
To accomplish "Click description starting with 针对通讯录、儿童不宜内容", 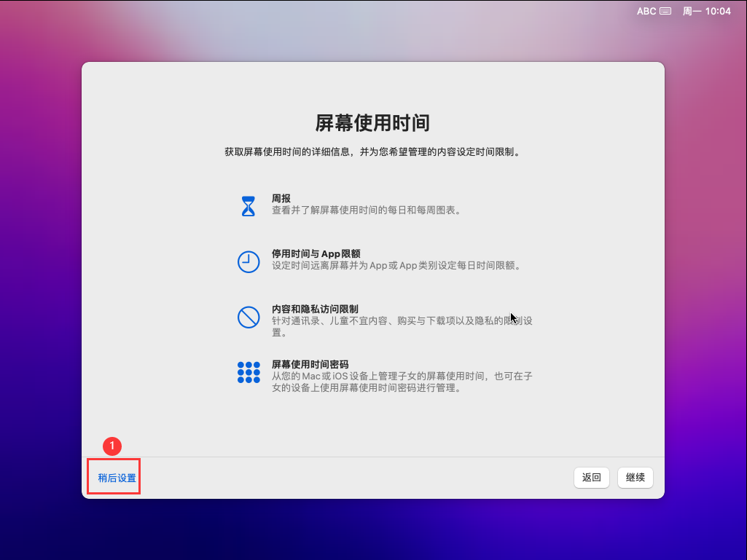I will 402,326.
